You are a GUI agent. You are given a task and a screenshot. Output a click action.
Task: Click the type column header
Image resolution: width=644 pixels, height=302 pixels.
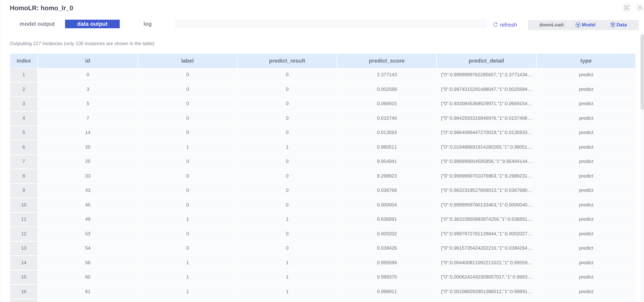586,61
